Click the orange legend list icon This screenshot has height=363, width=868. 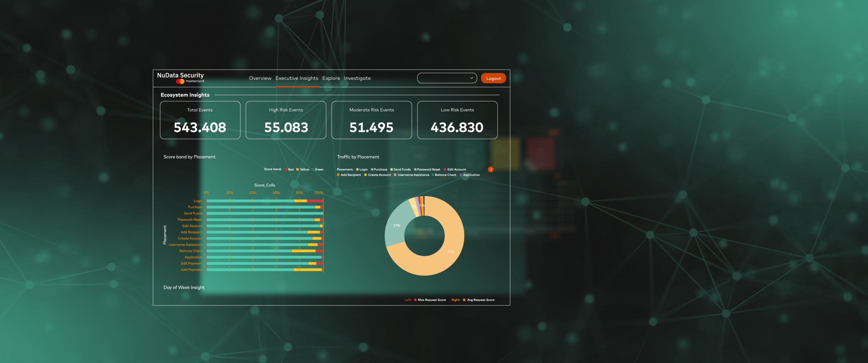pos(490,169)
